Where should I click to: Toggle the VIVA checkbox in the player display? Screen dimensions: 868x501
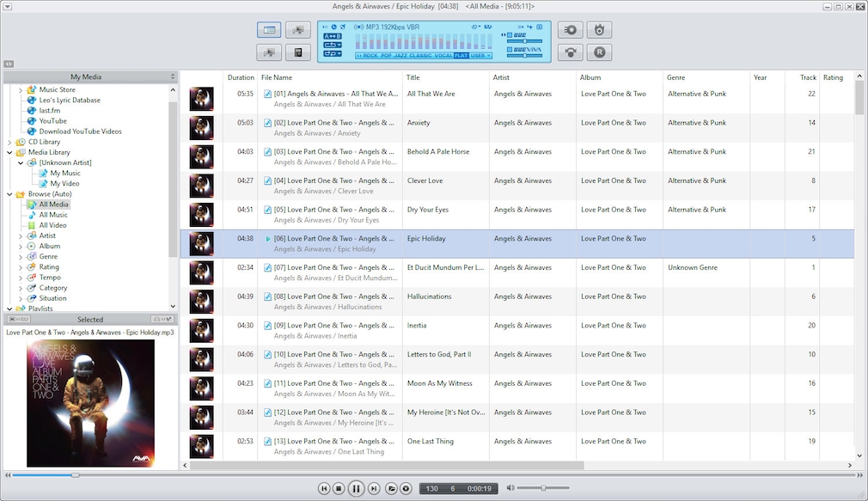click(510, 50)
